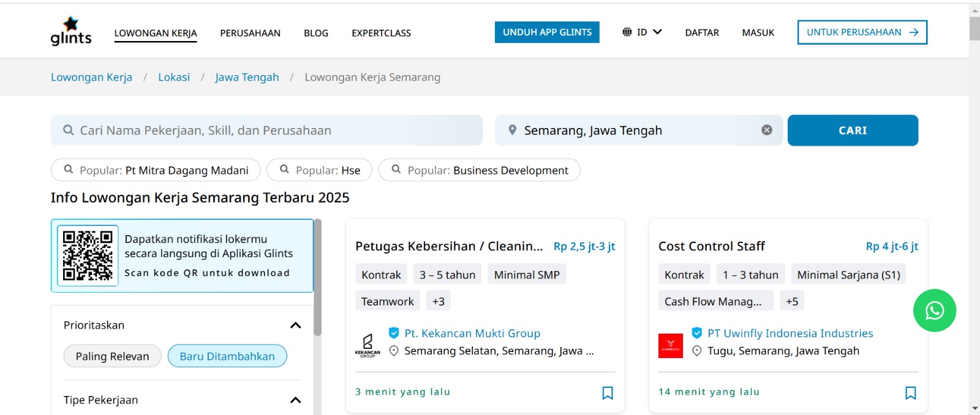Screen dimensions: 980x415
Task: Select Popular: Business Development chip
Action: (479, 170)
